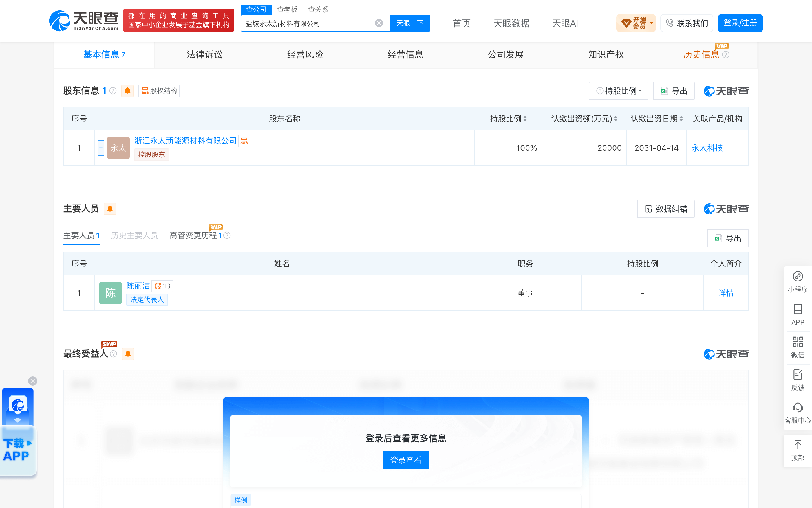Select 查老板 search mode tab
This screenshot has width=812, height=508.
287,9
